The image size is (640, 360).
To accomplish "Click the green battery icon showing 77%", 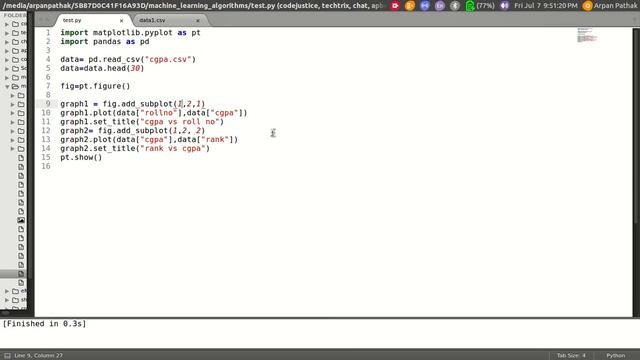I will [x=470, y=6].
